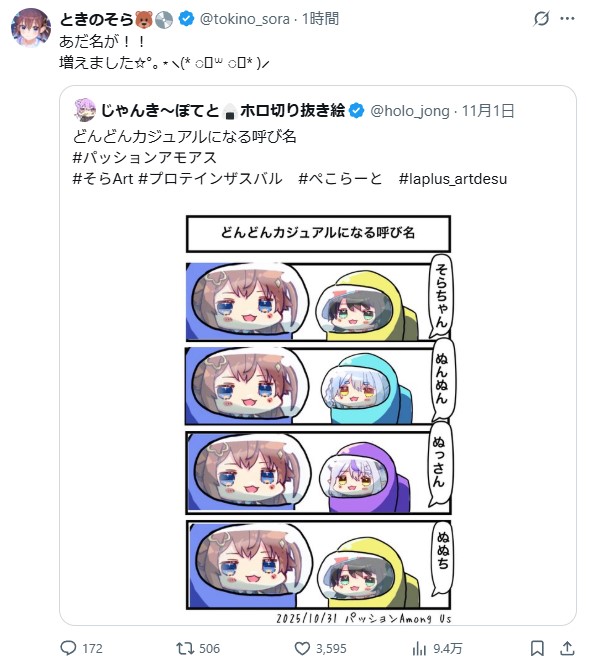Bookmark this post

(537, 648)
